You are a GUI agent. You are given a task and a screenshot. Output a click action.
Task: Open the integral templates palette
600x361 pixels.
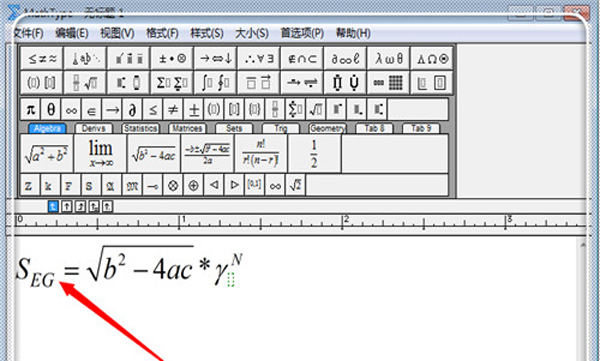[x=215, y=82]
